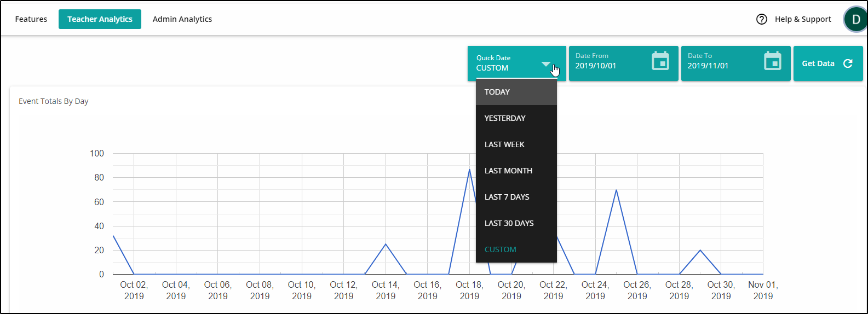
Task: Click the chart peak near Oct 25
Action: (616, 190)
